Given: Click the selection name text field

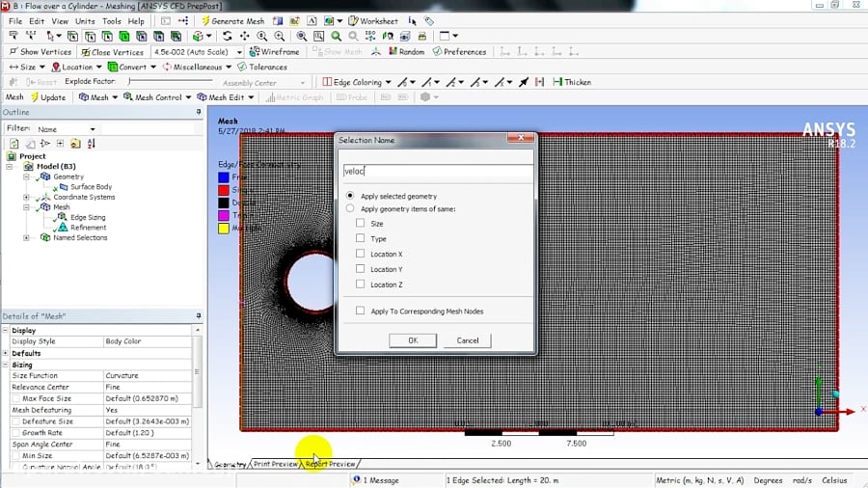Looking at the screenshot, I should click(x=437, y=171).
